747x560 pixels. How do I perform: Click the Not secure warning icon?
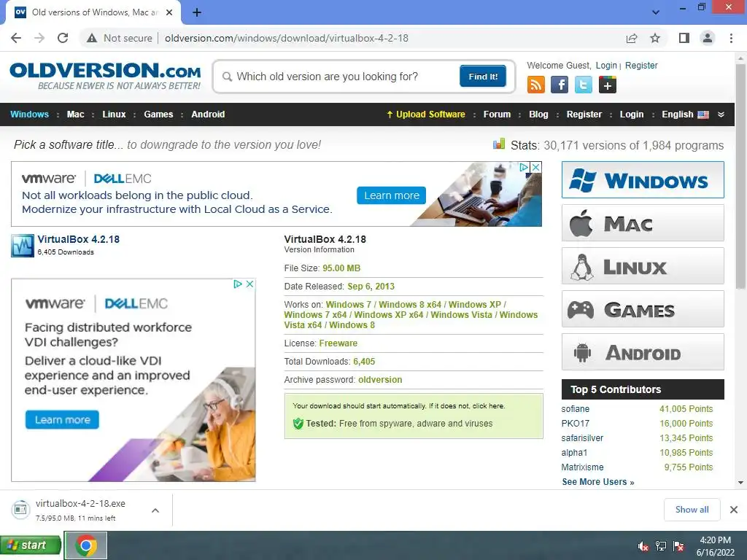(x=92, y=38)
